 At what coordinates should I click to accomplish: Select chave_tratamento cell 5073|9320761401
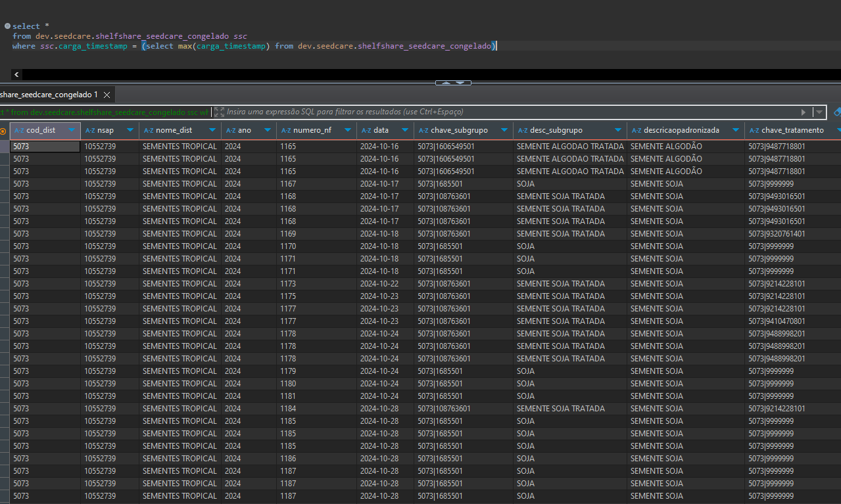(x=793, y=234)
